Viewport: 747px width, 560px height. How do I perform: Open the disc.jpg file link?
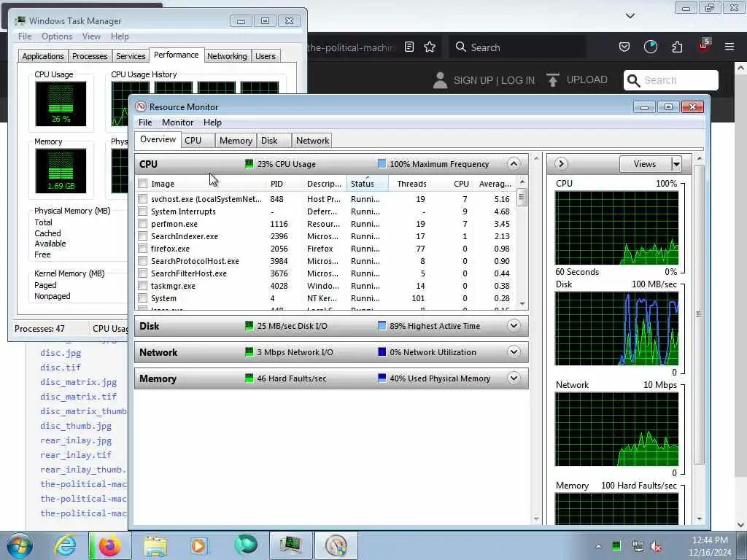click(61, 353)
